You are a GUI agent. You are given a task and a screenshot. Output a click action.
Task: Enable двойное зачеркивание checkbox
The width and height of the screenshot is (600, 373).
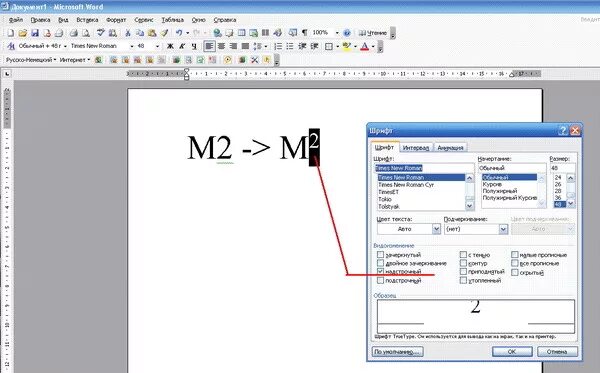pyautogui.click(x=380, y=263)
